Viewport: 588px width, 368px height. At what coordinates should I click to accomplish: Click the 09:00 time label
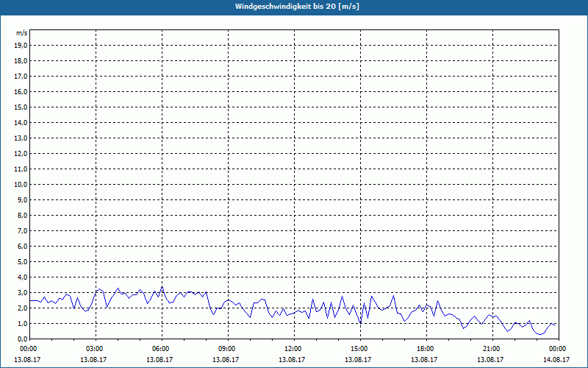[x=228, y=349]
